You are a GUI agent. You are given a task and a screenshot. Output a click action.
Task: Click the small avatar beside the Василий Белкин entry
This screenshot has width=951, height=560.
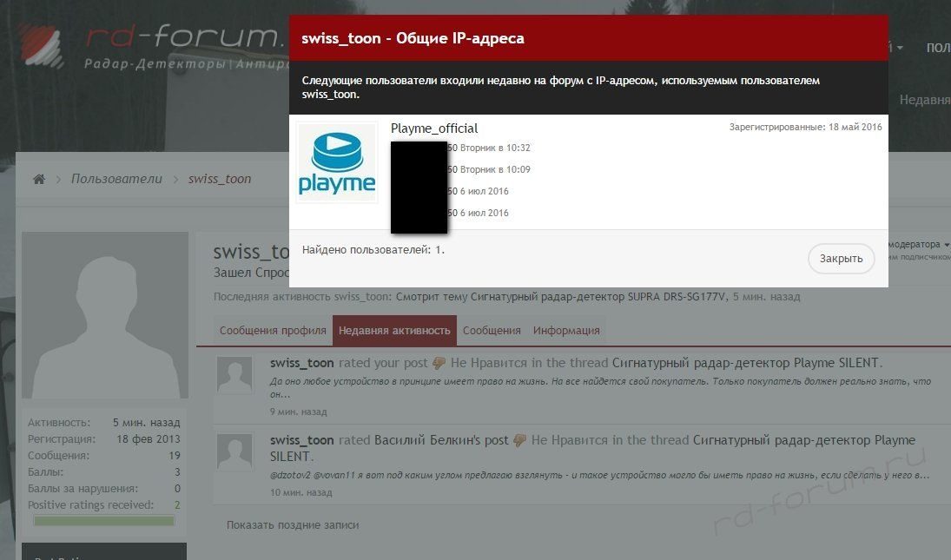coord(234,452)
